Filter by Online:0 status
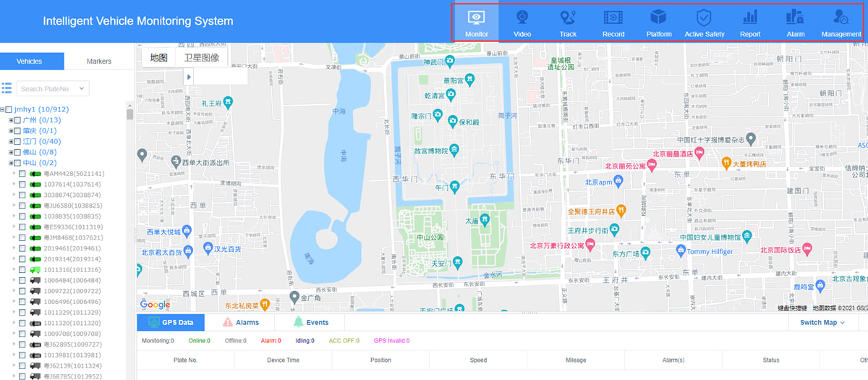The image size is (868, 380). [x=199, y=341]
